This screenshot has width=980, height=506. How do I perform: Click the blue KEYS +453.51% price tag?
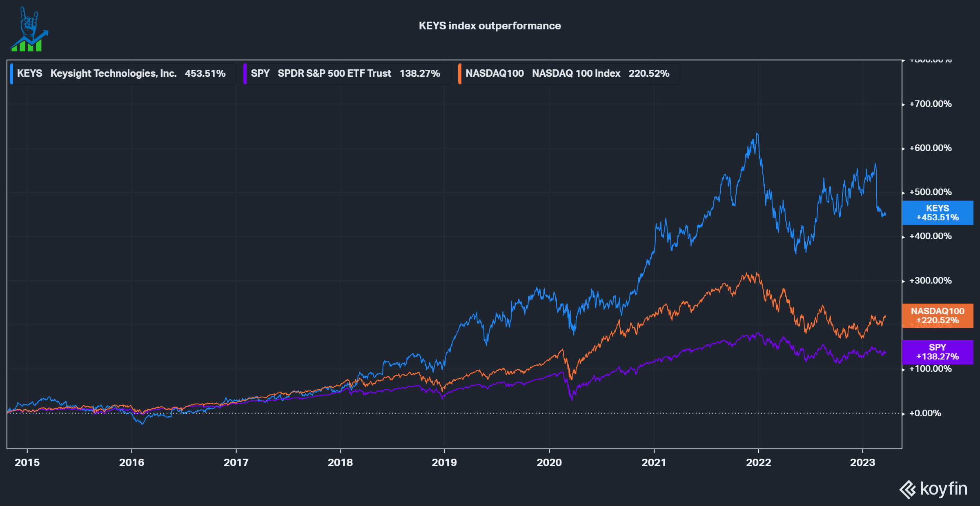pos(938,213)
